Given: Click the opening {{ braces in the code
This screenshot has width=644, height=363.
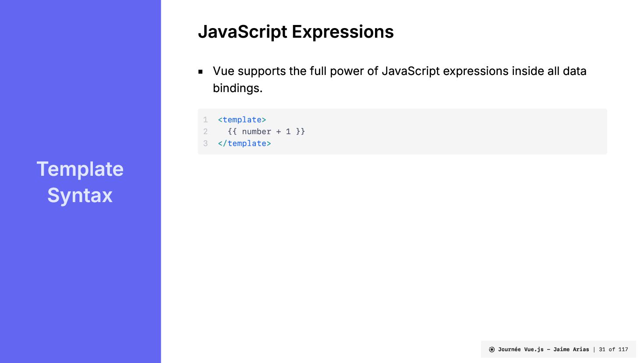Looking at the screenshot, I should (232, 132).
